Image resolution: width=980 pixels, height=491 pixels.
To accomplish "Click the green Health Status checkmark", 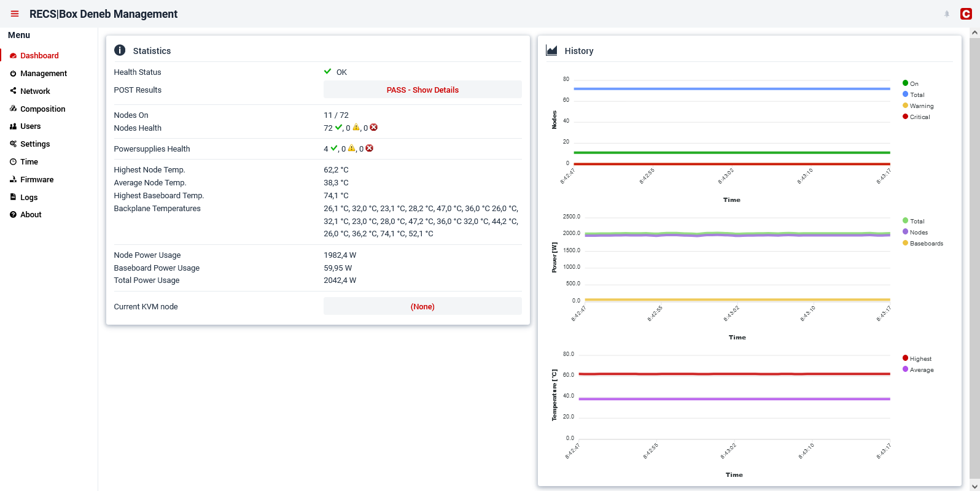I will (328, 72).
